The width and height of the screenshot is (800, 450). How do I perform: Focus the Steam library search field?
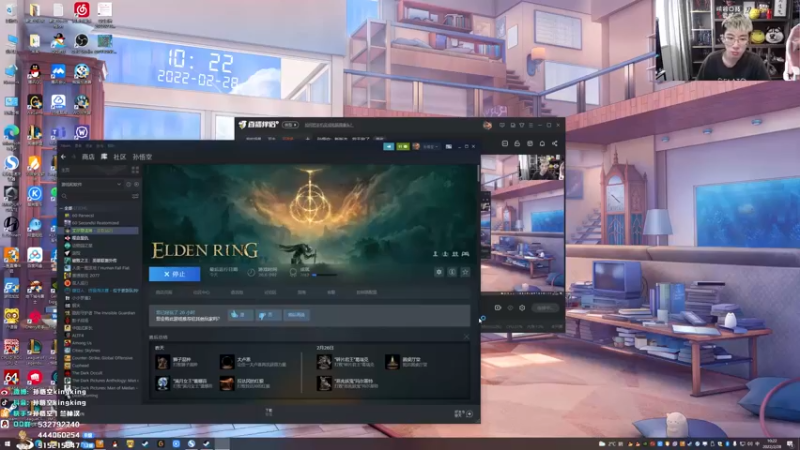point(95,196)
